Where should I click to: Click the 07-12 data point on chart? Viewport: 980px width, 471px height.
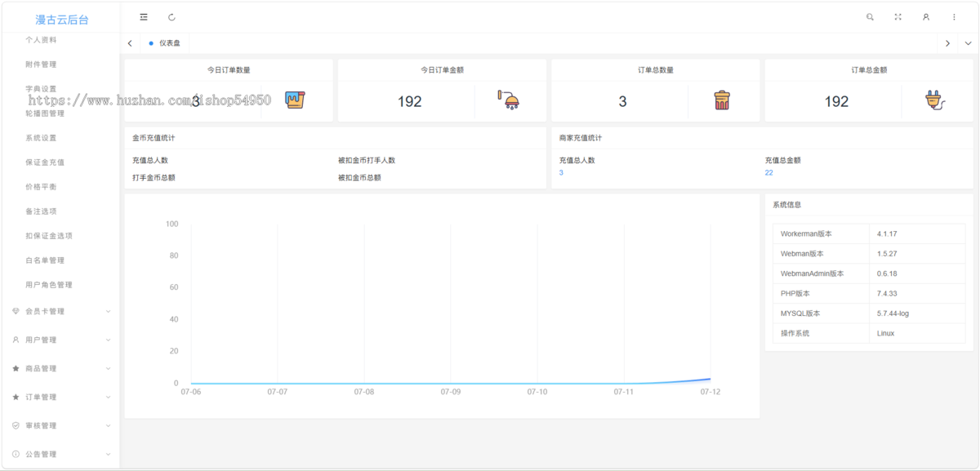click(710, 379)
